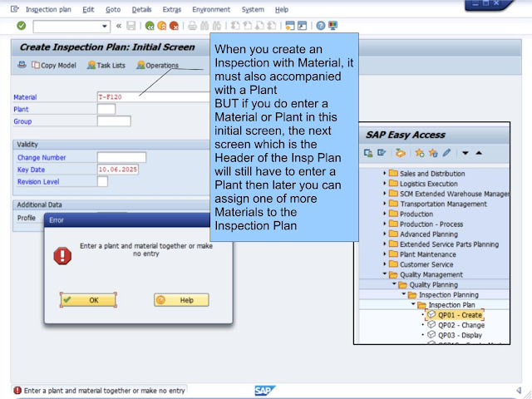Image resolution: width=532 pixels, height=399 pixels.
Task: Expand the Production folder node
Action: click(384, 214)
